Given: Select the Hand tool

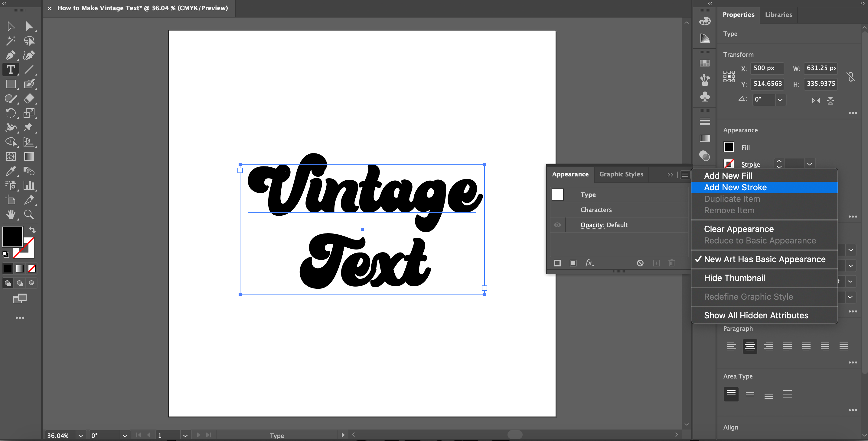Looking at the screenshot, I should (x=11, y=214).
